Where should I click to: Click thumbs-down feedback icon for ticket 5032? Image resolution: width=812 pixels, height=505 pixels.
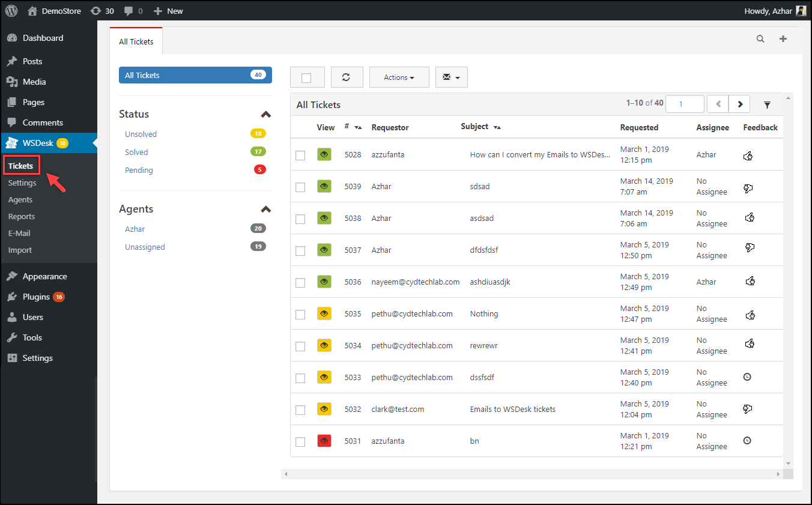748,409
